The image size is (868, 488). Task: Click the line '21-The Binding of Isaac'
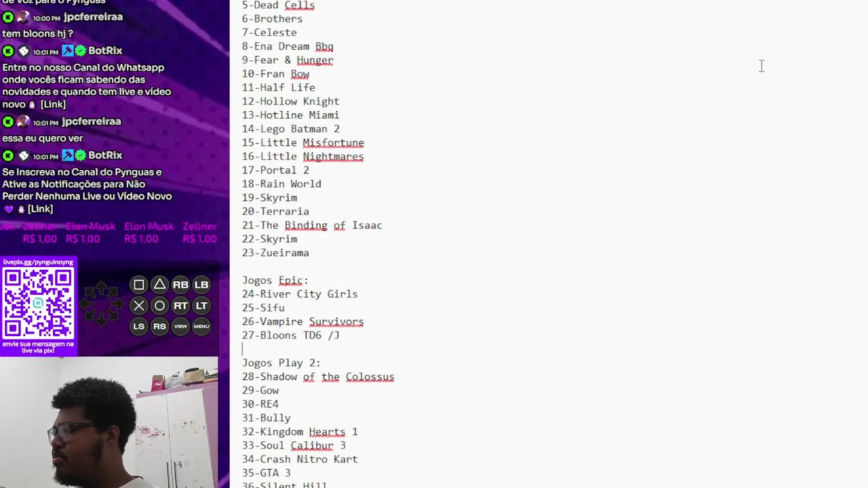tap(312, 225)
